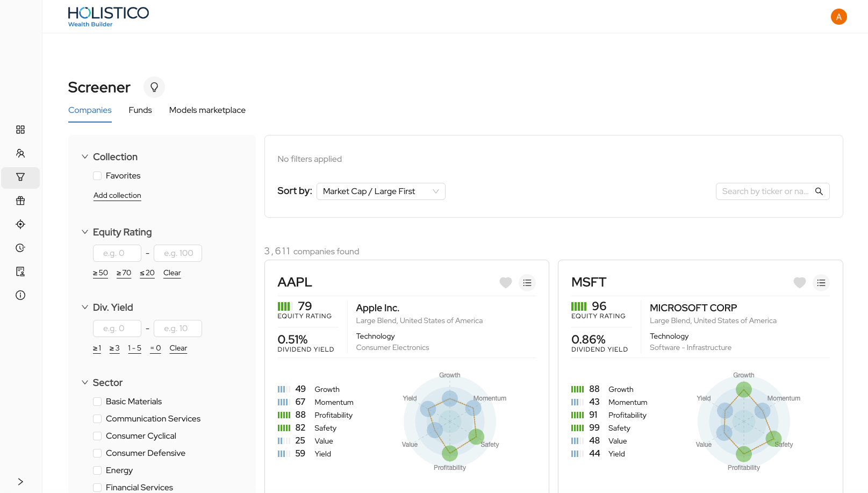Open the gift icon in sidebar
The height and width of the screenshot is (493, 868).
(x=20, y=201)
